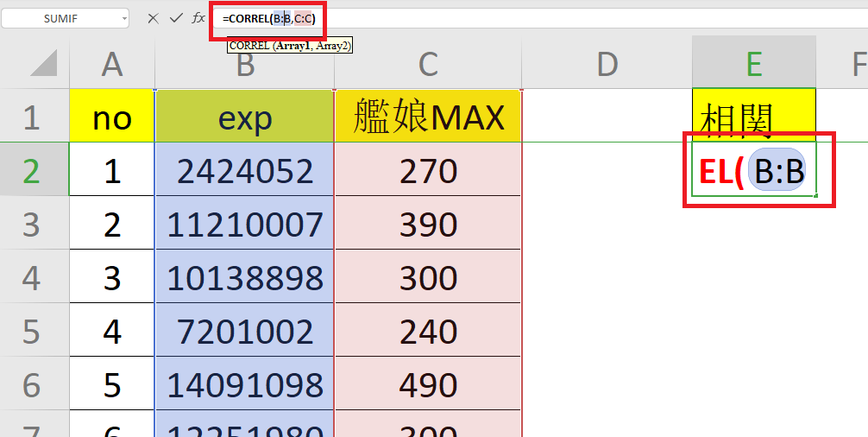Click cell with value 11210007
Image resolution: width=868 pixels, height=437 pixels.
pos(245,225)
